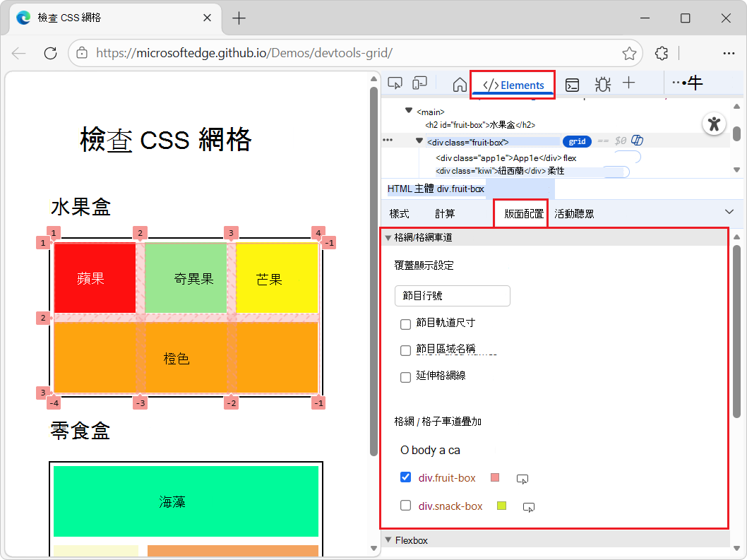Image resolution: width=747 pixels, height=560 pixels.
Task: Click the 橙色 grid cell
Action: 186,358
